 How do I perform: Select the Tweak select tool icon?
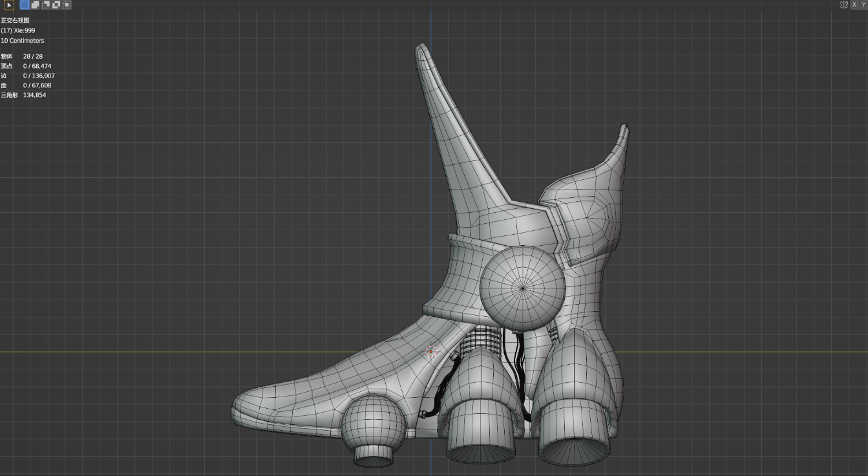click(9, 5)
